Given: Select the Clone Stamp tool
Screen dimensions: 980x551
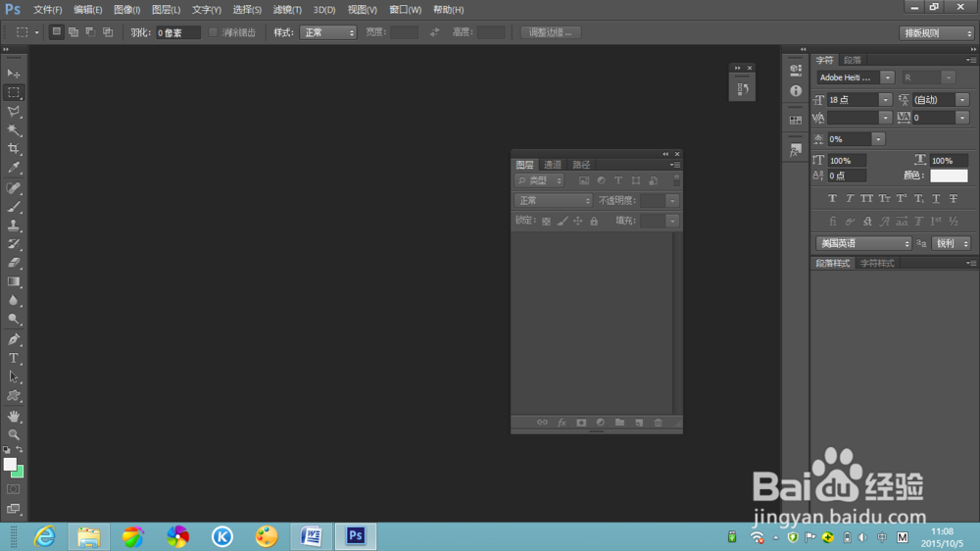Looking at the screenshot, I should (14, 225).
